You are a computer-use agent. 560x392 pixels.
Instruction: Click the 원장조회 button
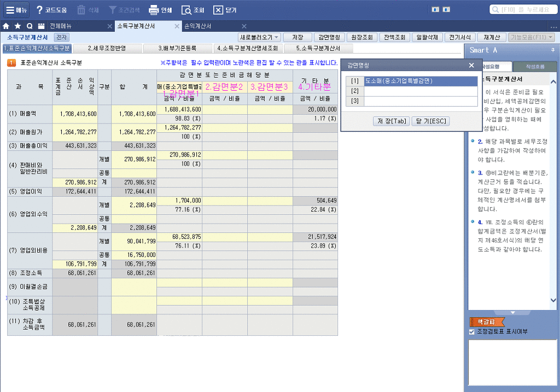coord(362,37)
